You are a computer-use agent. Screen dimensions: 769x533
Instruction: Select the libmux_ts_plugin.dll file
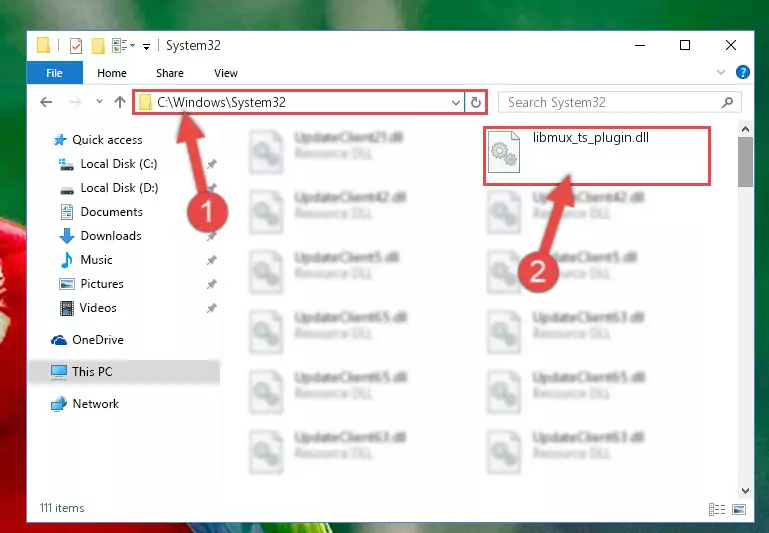pos(596,155)
